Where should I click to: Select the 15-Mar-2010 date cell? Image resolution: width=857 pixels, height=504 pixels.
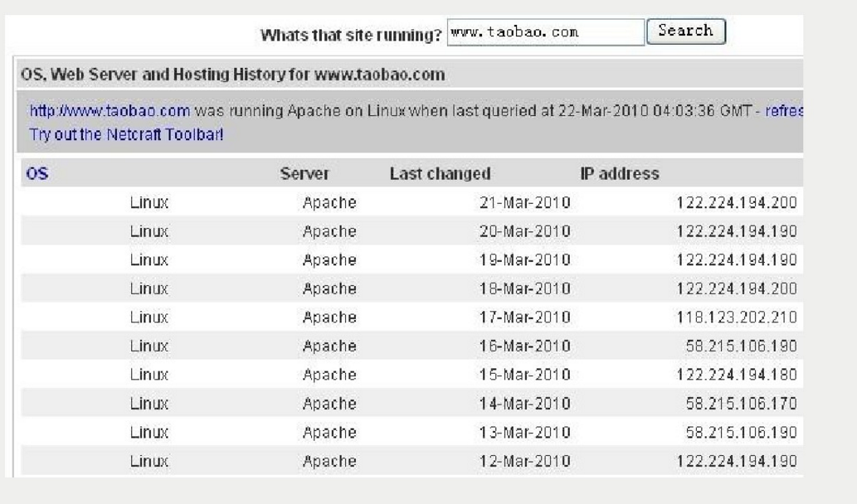tap(524, 375)
